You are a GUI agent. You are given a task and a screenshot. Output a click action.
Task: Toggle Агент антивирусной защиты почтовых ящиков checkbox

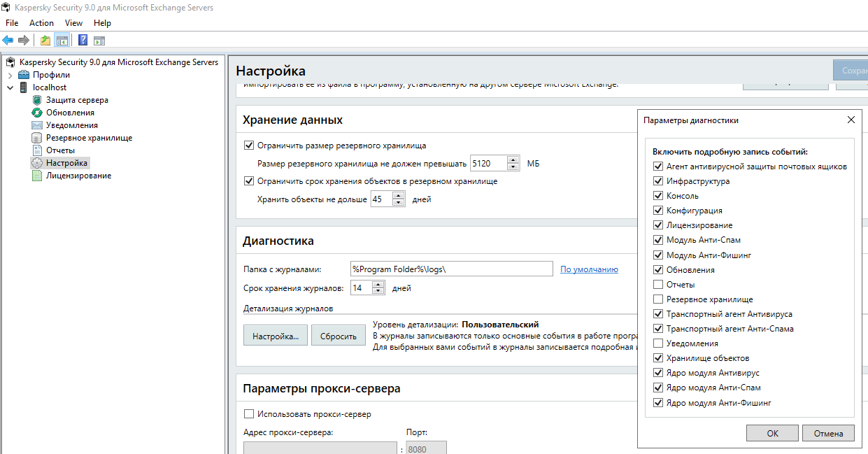(658, 166)
